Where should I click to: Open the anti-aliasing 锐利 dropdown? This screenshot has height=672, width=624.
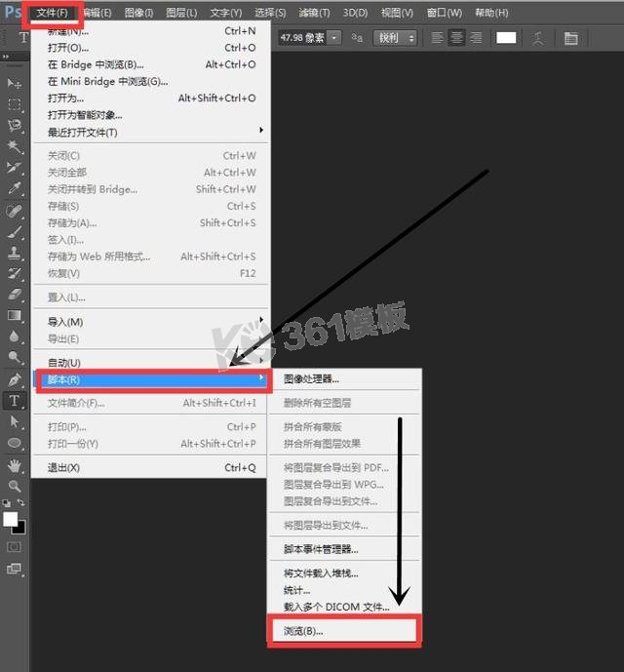[x=395, y=38]
